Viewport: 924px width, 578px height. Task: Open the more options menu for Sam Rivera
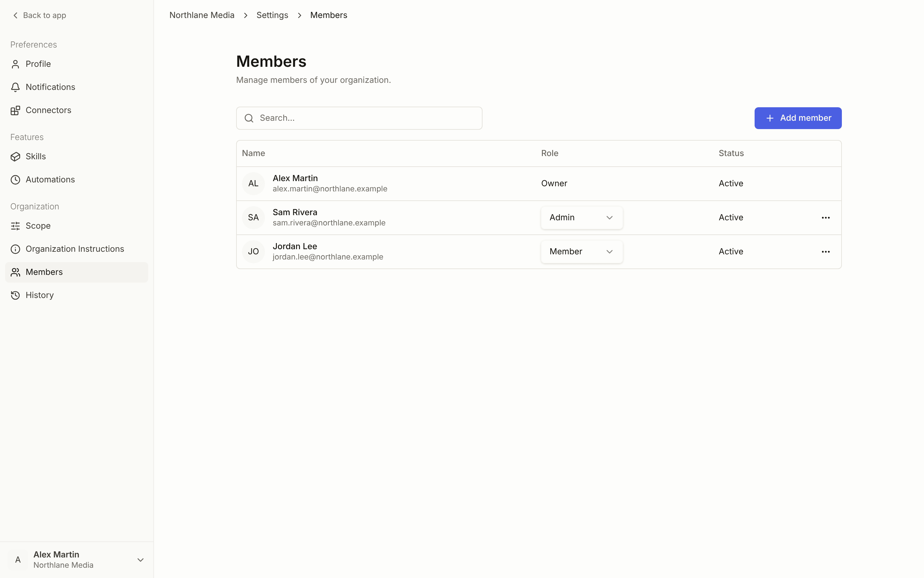826,217
